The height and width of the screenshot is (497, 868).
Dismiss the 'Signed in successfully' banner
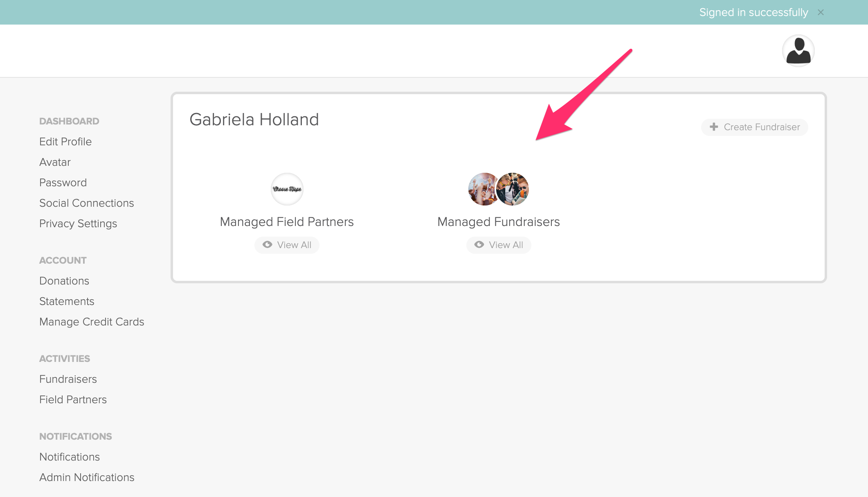[821, 12]
